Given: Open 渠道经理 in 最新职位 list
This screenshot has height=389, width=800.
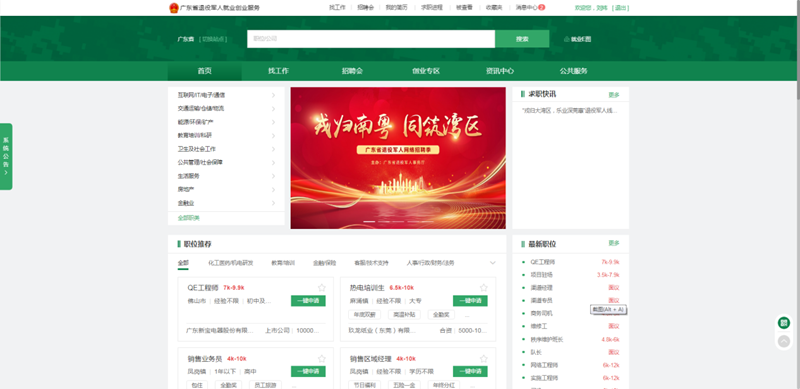Looking at the screenshot, I should point(542,287).
